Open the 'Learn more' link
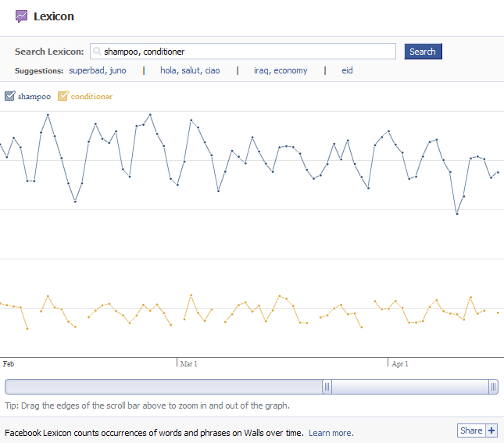The image size is (504, 443). (331, 433)
